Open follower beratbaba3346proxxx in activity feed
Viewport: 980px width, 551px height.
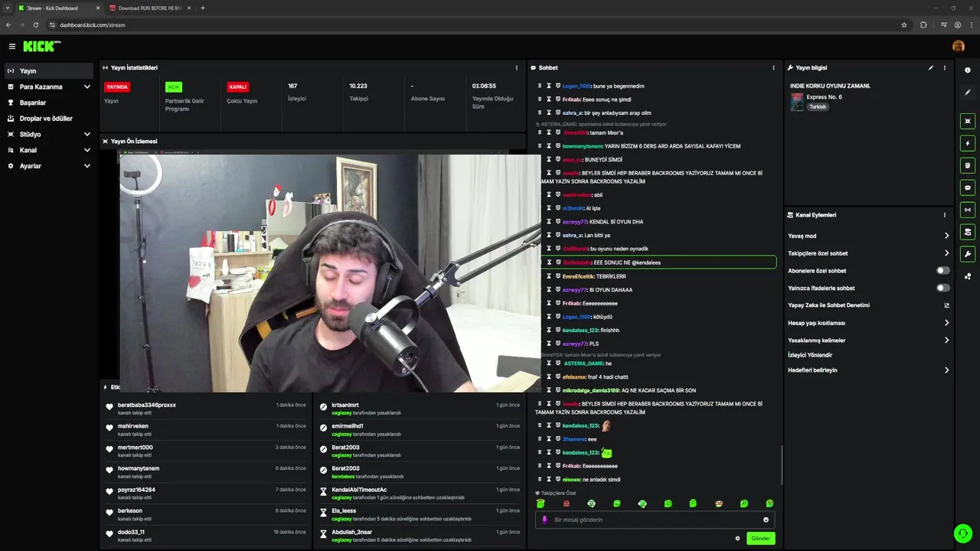[x=147, y=405]
